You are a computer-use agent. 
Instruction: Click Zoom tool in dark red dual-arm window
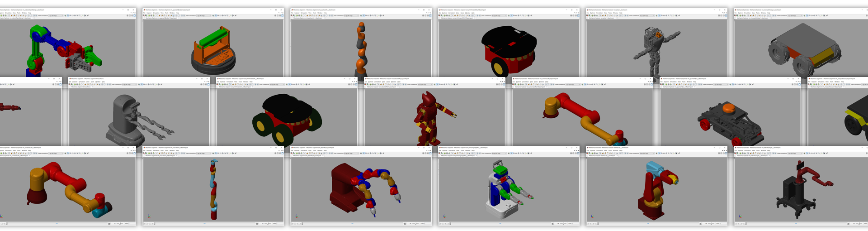click(x=373, y=154)
